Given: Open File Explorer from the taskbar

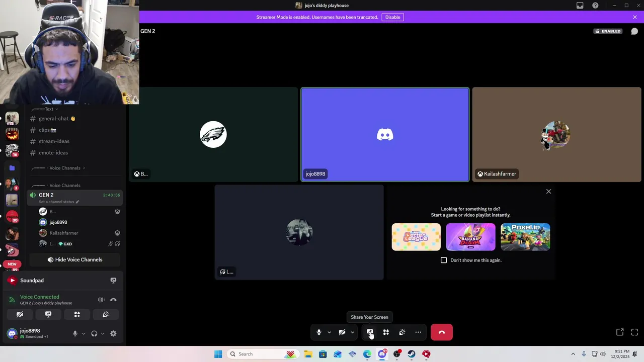Looking at the screenshot, I should click(308, 354).
